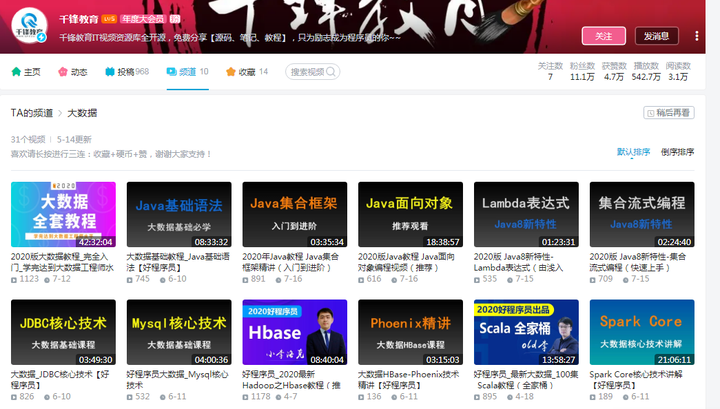The height and width of the screenshot is (409, 720).
Task: Click title 好程序员大数据_Mysql核心技术
Action: tap(177, 380)
